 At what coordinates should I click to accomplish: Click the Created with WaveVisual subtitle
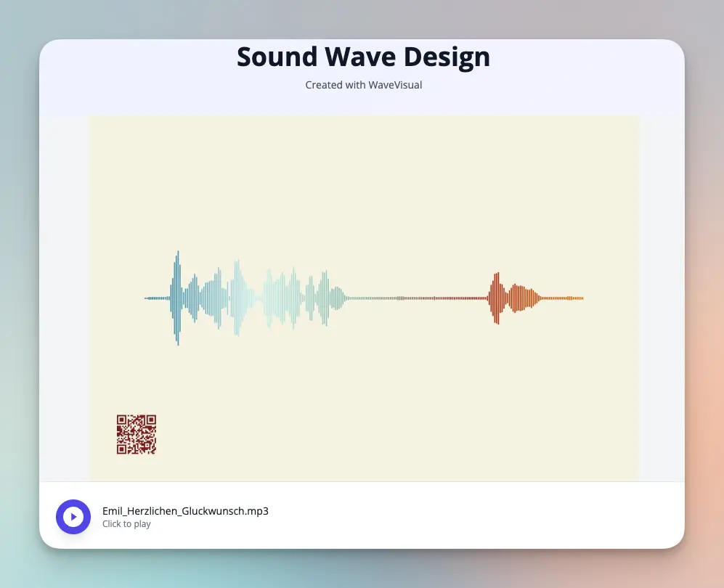[363, 85]
